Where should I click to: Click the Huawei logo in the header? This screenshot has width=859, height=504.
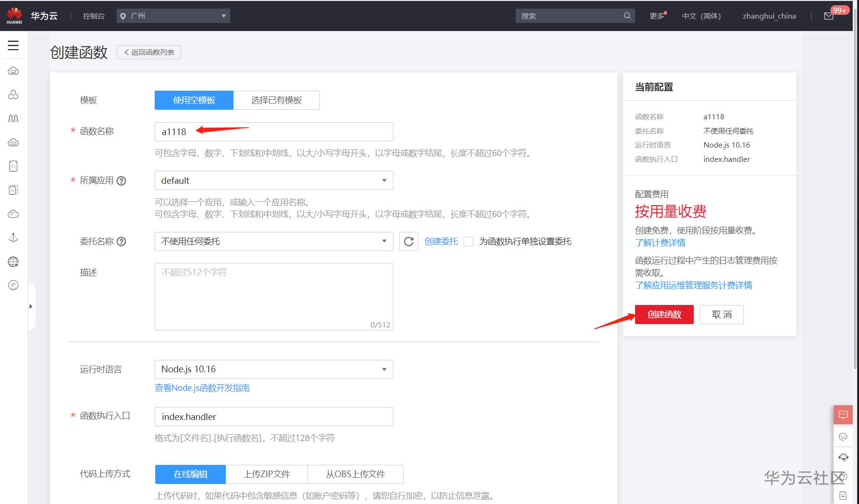(14, 15)
